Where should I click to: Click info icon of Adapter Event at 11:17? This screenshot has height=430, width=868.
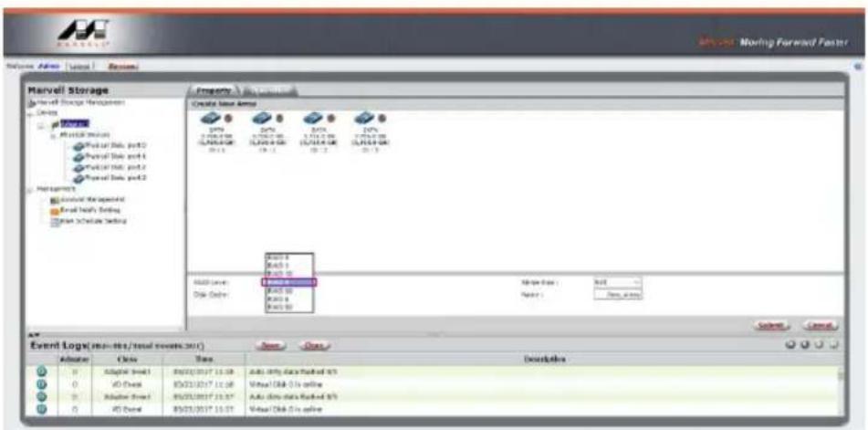click(x=41, y=397)
